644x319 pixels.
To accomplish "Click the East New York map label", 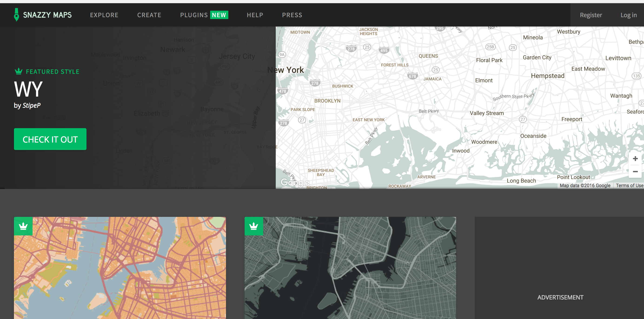I will [x=368, y=120].
